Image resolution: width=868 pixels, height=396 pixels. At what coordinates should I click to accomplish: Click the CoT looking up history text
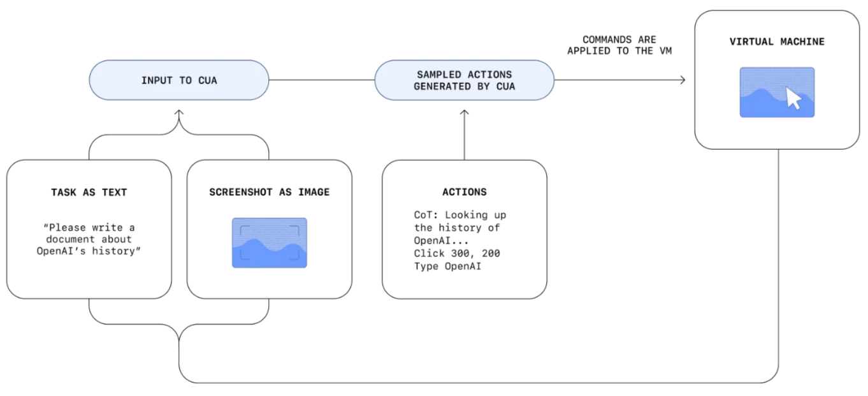460,228
